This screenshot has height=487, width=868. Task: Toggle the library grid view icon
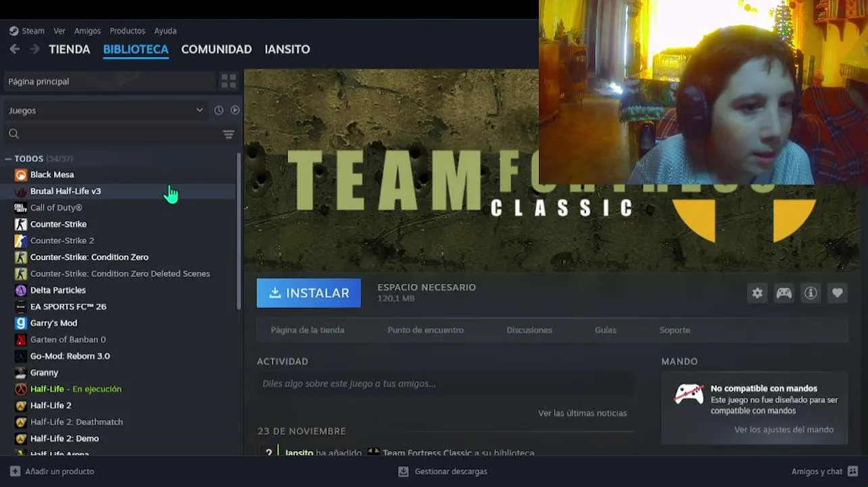click(x=229, y=81)
